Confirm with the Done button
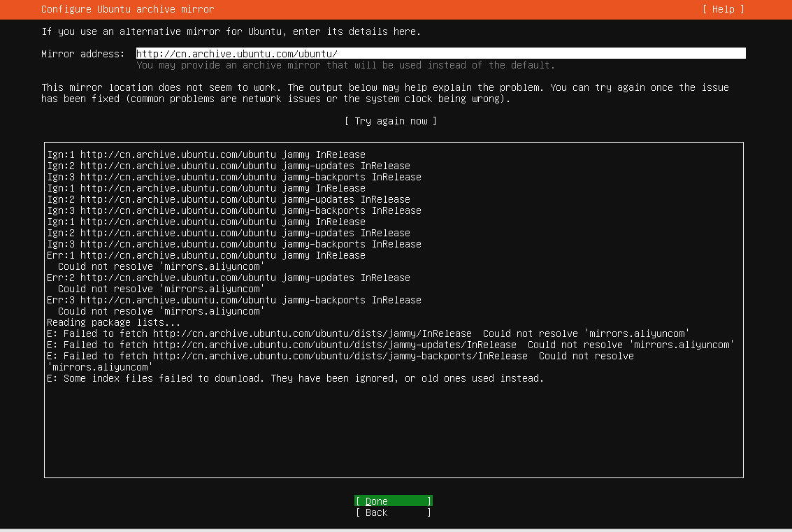Image resolution: width=792 pixels, height=532 pixels. point(394,501)
